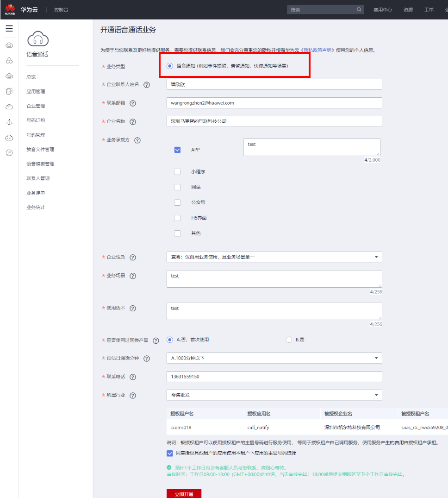Click the 企业联系人姓名 input field
The height and width of the screenshot is (498, 448).
274,84
